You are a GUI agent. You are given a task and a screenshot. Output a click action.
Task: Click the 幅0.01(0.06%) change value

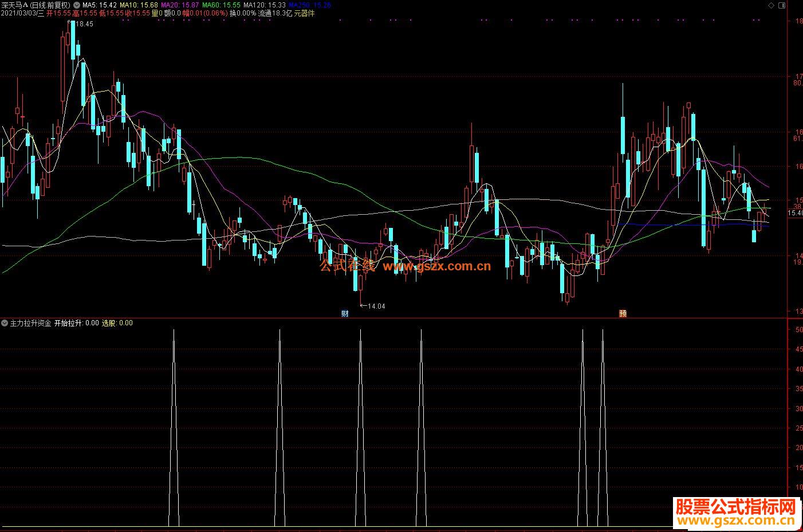pyautogui.click(x=205, y=13)
